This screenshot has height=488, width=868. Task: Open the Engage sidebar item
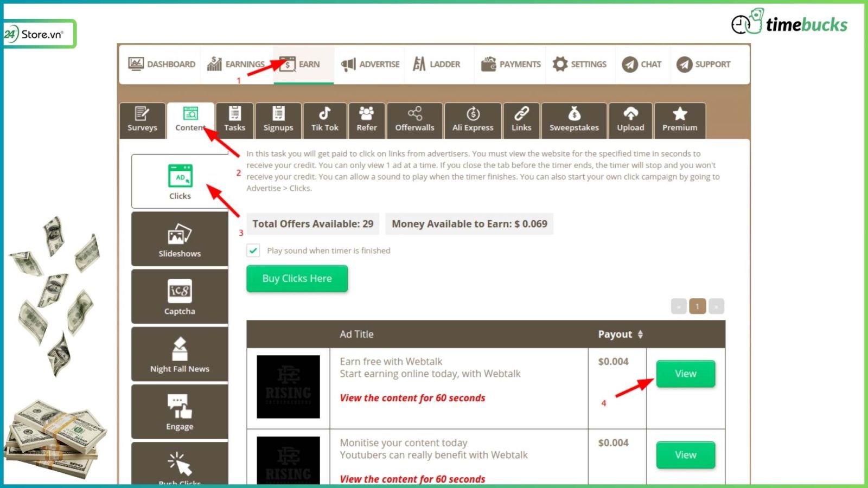180,412
